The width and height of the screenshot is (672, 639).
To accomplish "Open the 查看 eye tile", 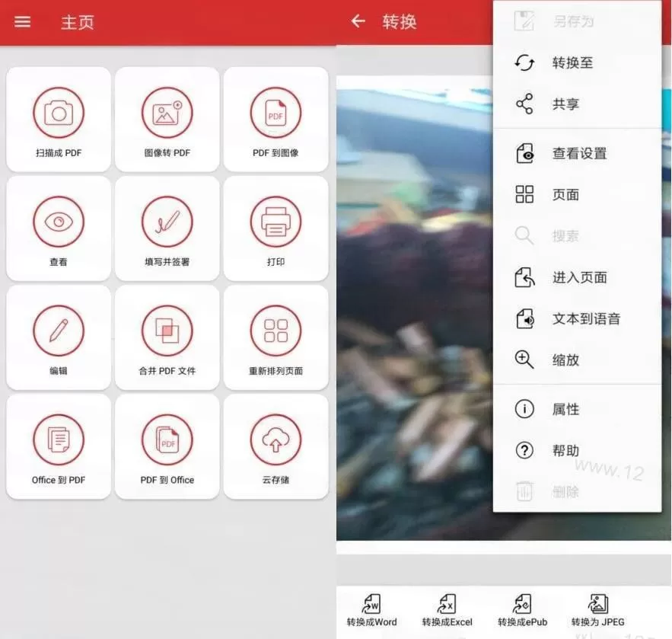I will click(59, 228).
